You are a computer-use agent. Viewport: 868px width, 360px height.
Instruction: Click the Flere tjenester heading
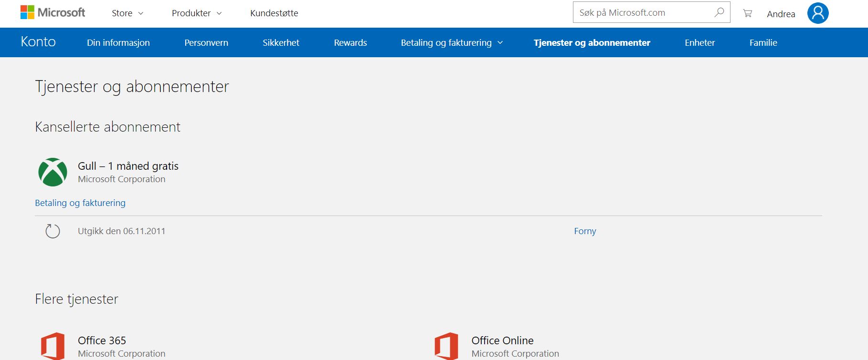pos(76,299)
